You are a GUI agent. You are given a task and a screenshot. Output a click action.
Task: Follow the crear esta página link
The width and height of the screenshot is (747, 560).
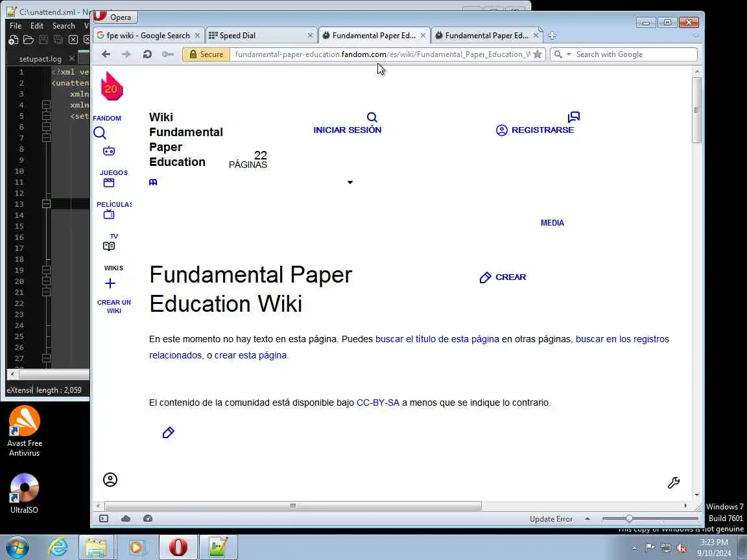[x=250, y=355]
